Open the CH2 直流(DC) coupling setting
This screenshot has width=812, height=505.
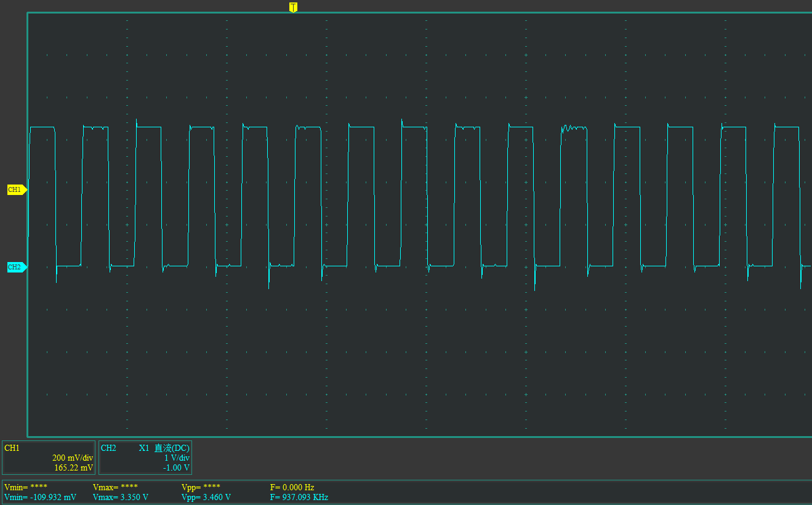point(172,448)
